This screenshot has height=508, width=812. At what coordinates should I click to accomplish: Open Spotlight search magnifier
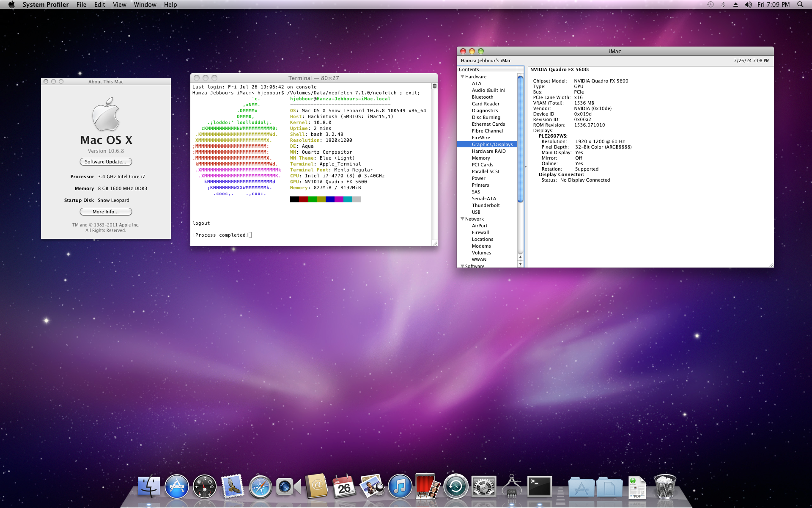pyautogui.click(x=800, y=5)
